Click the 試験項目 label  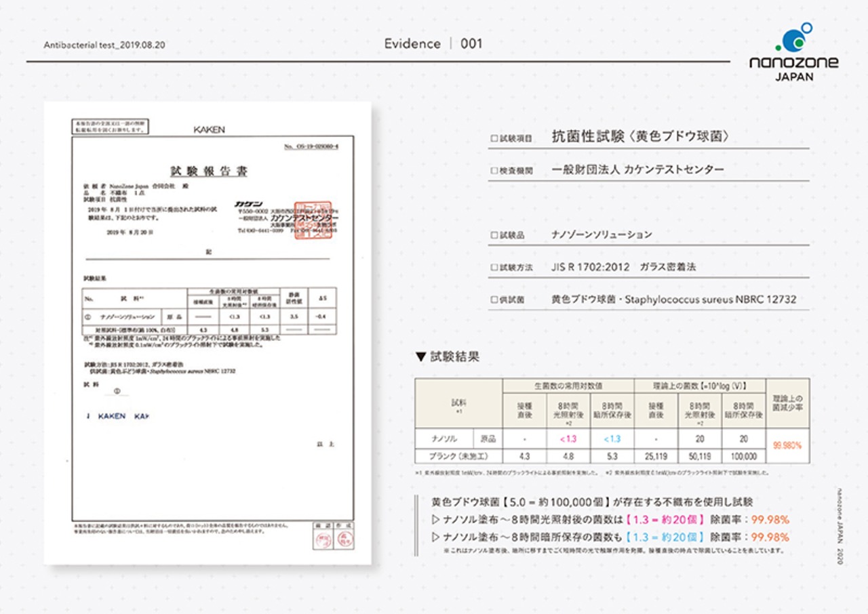pyautogui.click(x=512, y=138)
